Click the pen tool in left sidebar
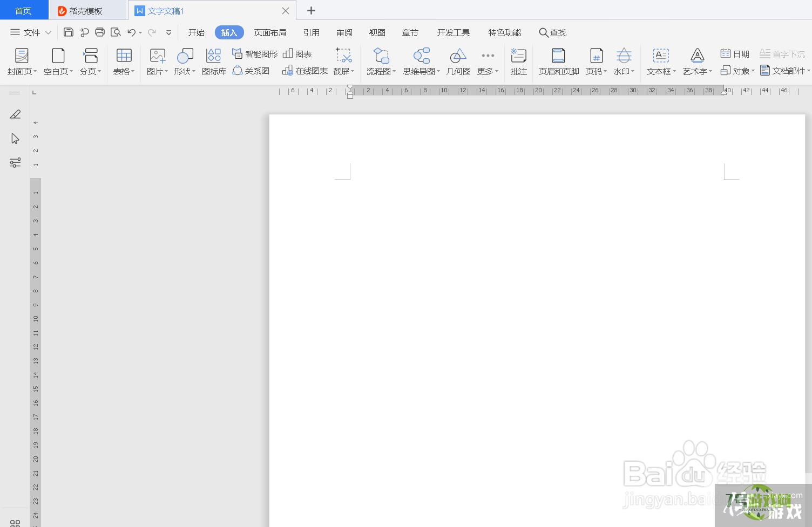This screenshot has height=527, width=812. (15, 114)
